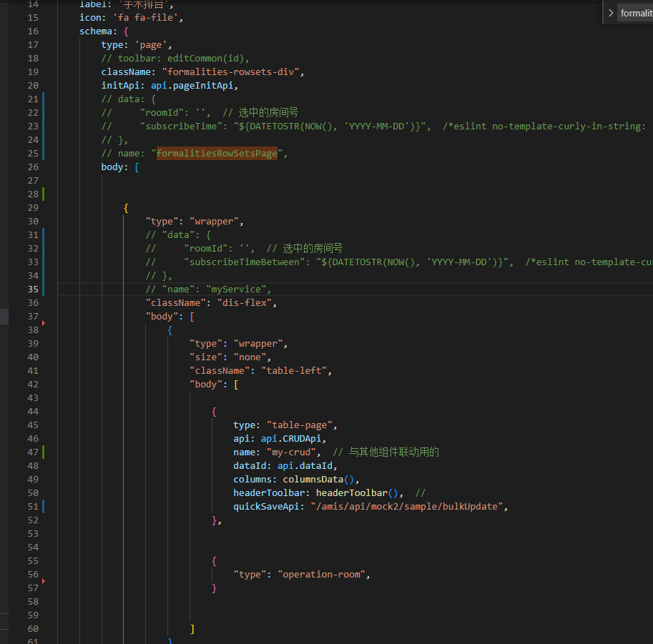
Task: Click the red deleted-lines marker under line 56
Action: (44, 581)
